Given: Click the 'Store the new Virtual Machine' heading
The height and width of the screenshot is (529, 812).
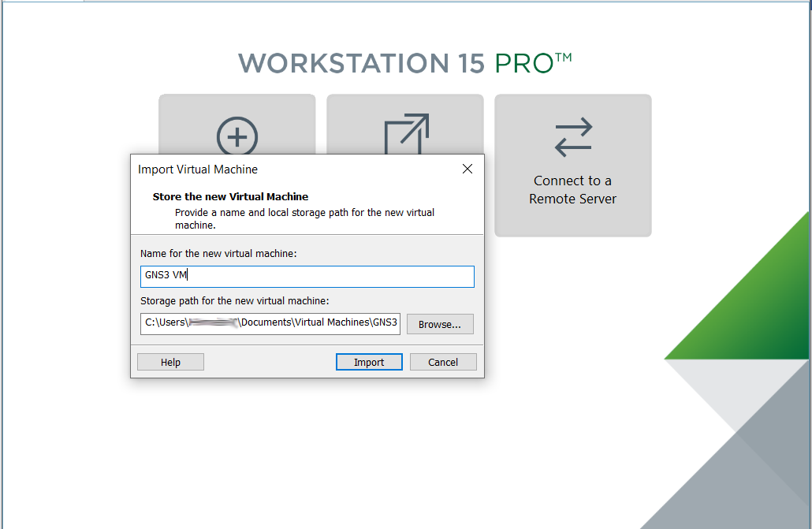Looking at the screenshot, I should (230, 197).
